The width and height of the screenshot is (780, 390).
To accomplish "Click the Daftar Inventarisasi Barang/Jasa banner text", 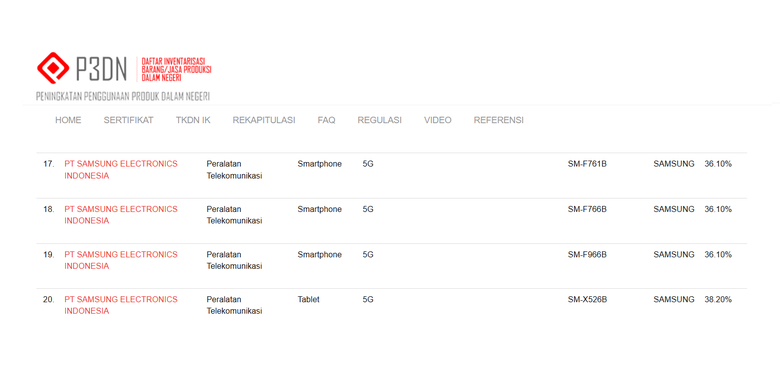I will [177, 69].
